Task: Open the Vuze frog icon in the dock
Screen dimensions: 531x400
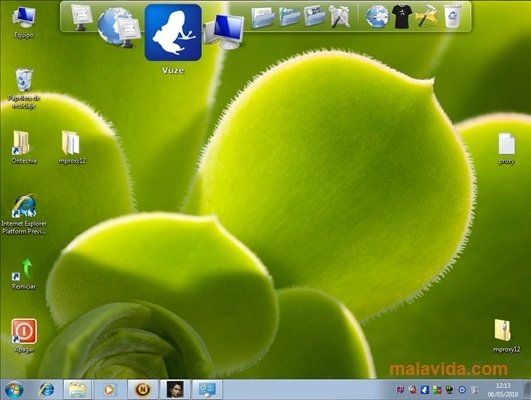Action: [x=173, y=33]
